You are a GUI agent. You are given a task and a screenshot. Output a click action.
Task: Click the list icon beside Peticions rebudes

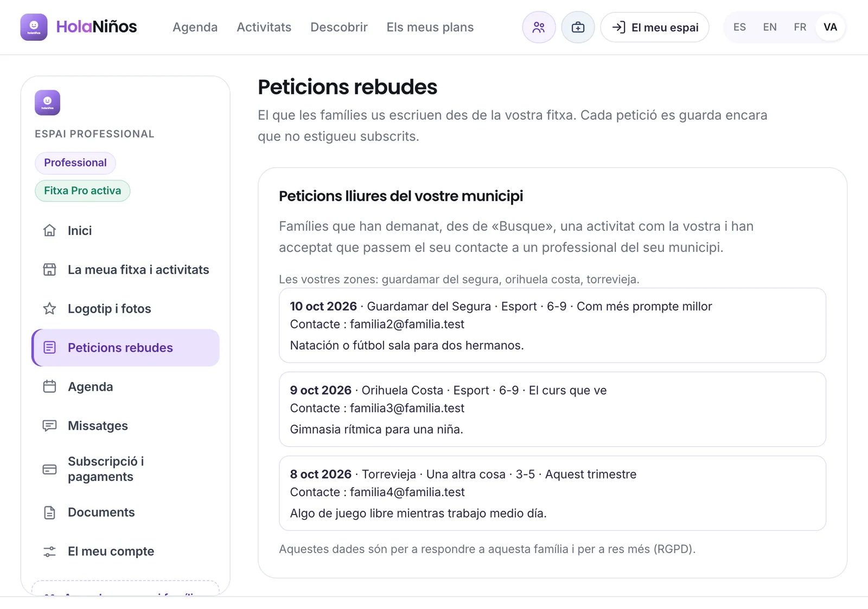[49, 348]
